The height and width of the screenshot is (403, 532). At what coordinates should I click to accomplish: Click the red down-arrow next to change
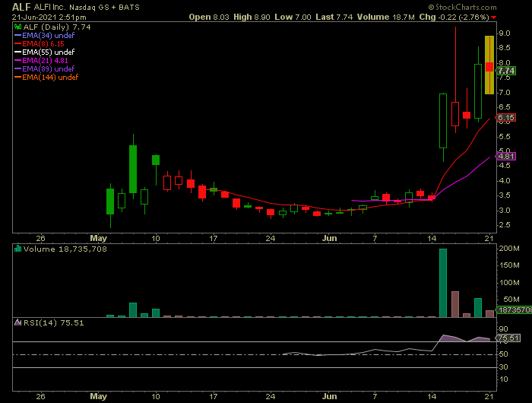pyautogui.click(x=494, y=17)
